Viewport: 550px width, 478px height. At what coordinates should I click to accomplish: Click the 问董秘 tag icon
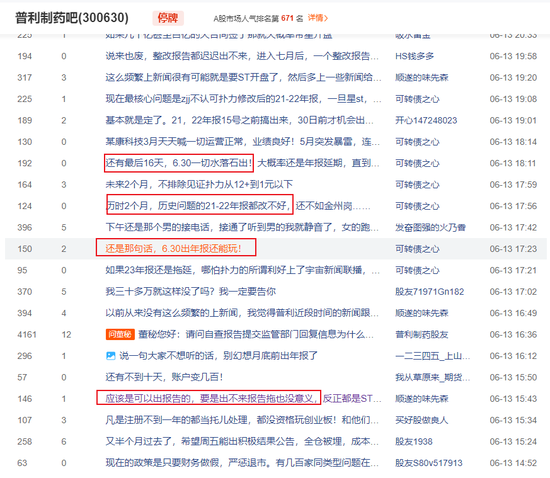tap(120, 334)
